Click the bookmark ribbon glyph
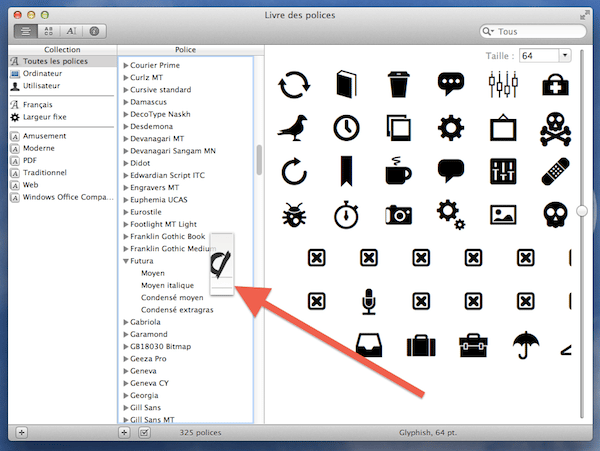The image size is (600, 451). point(346,171)
